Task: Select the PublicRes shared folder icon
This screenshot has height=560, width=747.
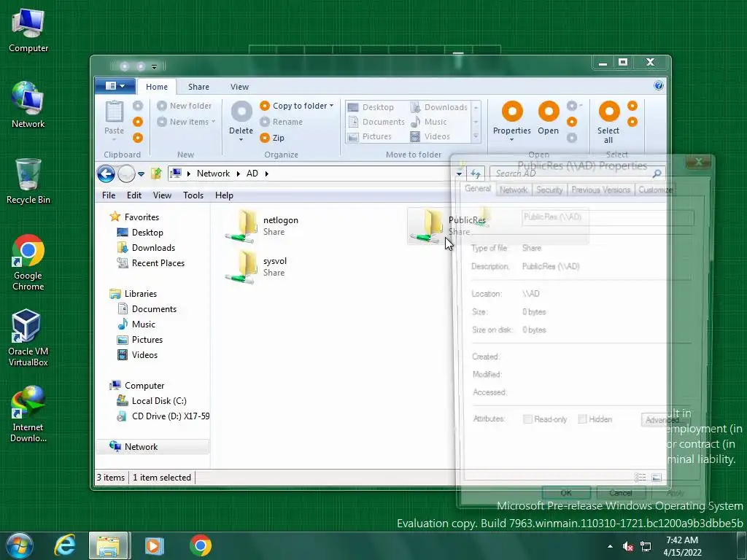Action: (427, 226)
